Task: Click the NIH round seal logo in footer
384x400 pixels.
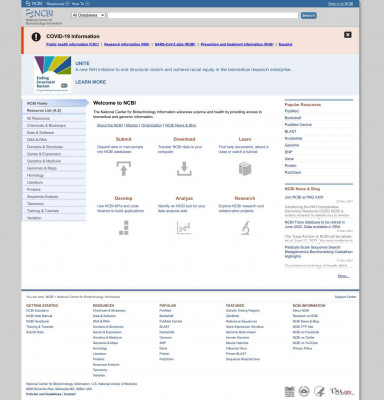Action: (304, 391)
